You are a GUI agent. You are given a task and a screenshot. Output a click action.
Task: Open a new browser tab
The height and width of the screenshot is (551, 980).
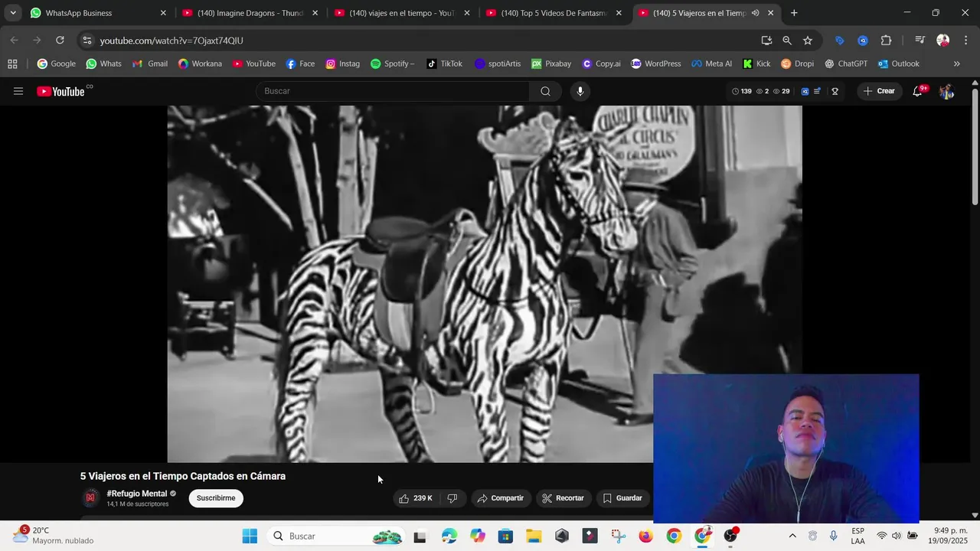pyautogui.click(x=794, y=13)
